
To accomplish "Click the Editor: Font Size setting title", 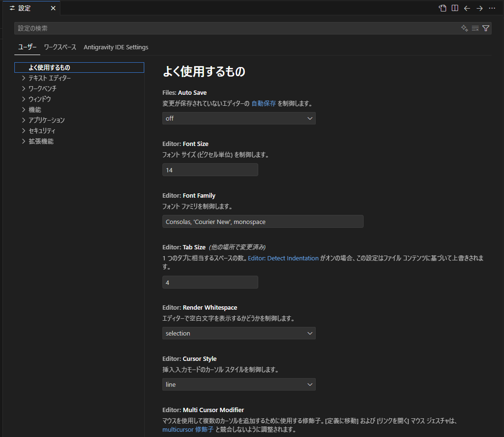I will pos(185,144).
